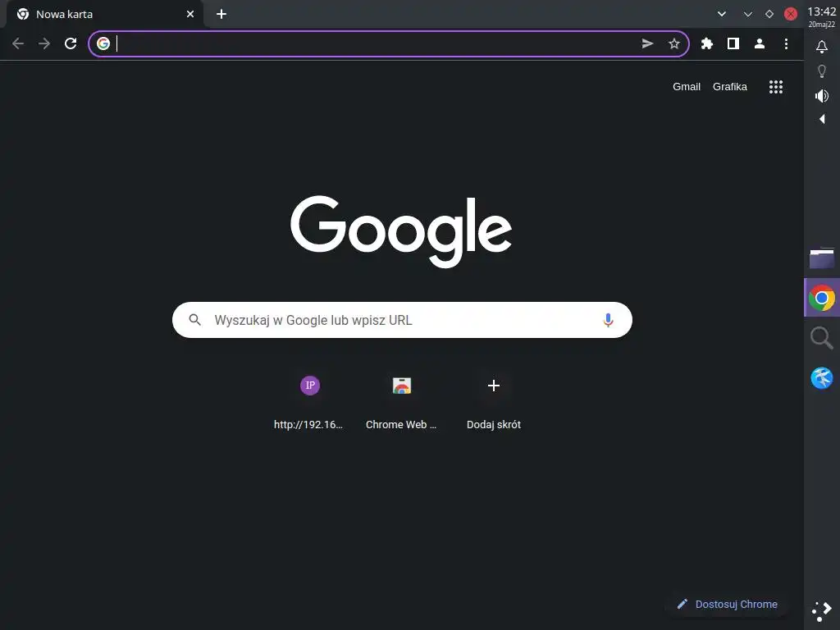Open the http://192.16... shortcut
This screenshot has width=840, height=630.
tap(309, 402)
